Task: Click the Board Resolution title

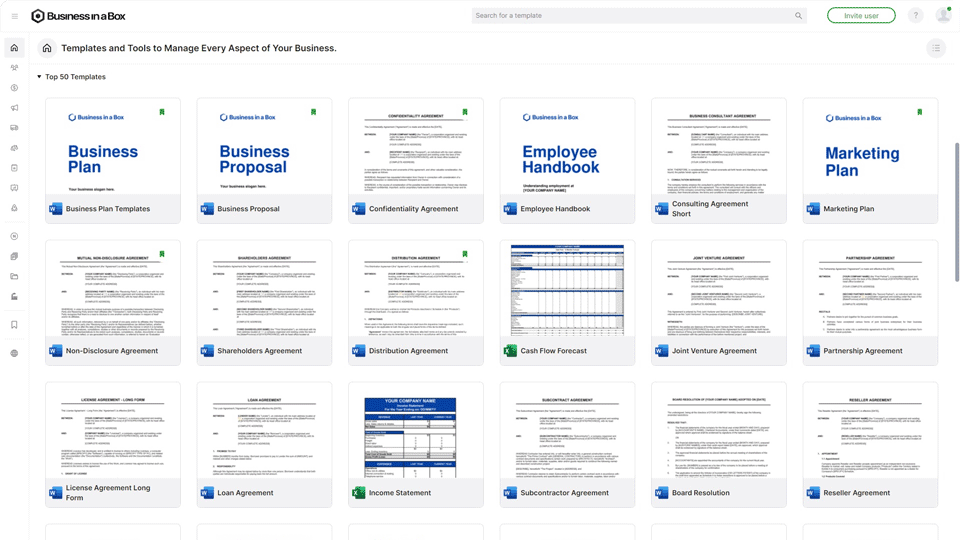Action: 700,493
